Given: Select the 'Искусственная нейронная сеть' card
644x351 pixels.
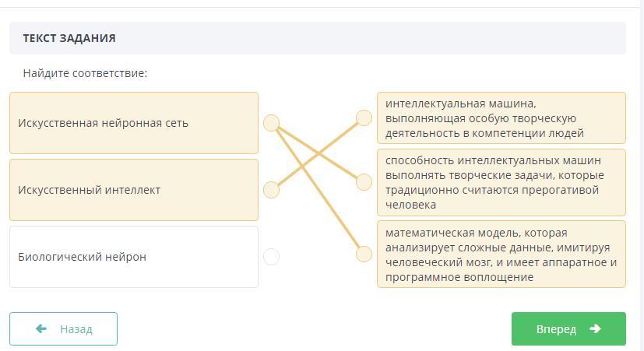Looking at the screenshot, I should pyautogui.click(x=133, y=123).
